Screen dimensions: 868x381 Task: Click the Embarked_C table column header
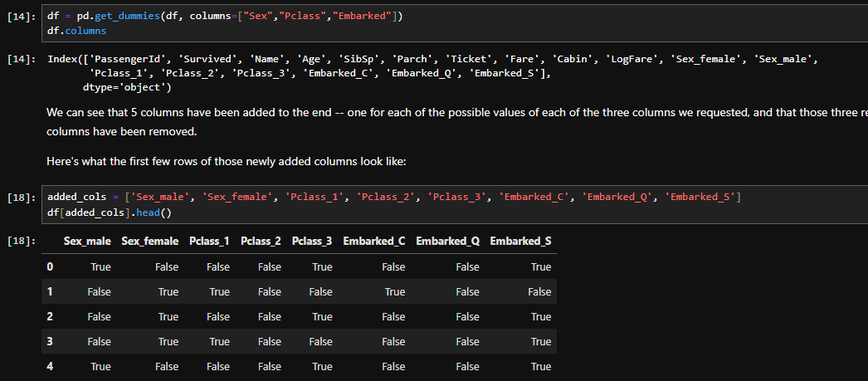(x=373, y=242)
